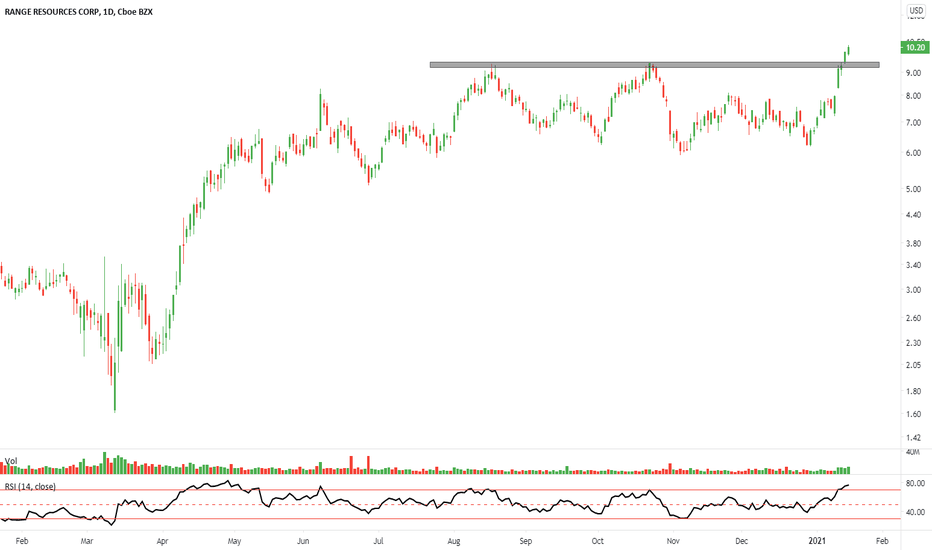This screenshot has height=550, width=932.
Task: Click the 80.00 RSI scale label
Action: [915, 483]
